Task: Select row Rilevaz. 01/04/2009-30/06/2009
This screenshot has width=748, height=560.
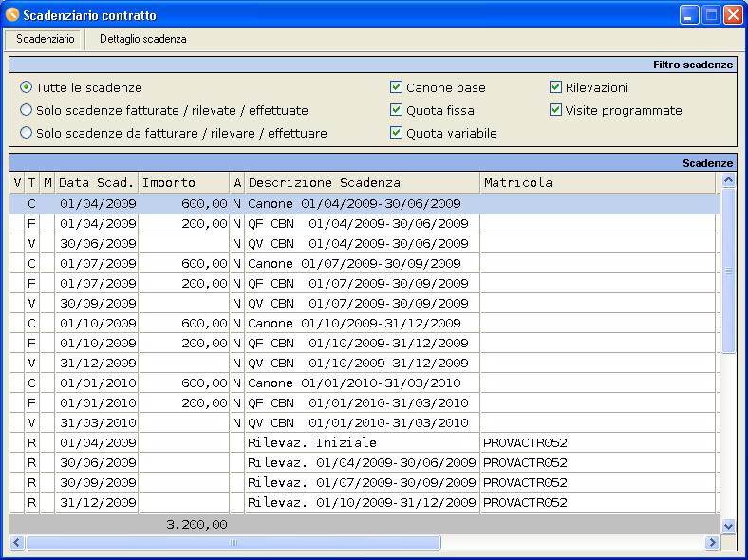Action: pos(365,462)
